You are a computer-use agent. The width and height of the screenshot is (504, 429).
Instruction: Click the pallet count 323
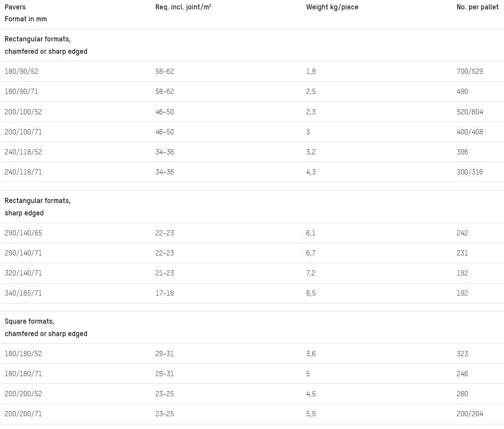[x=462, y=354]
